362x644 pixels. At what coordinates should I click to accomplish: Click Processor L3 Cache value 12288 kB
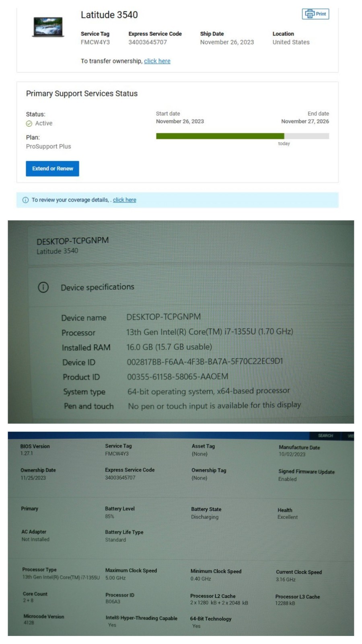tap(285, 603)
